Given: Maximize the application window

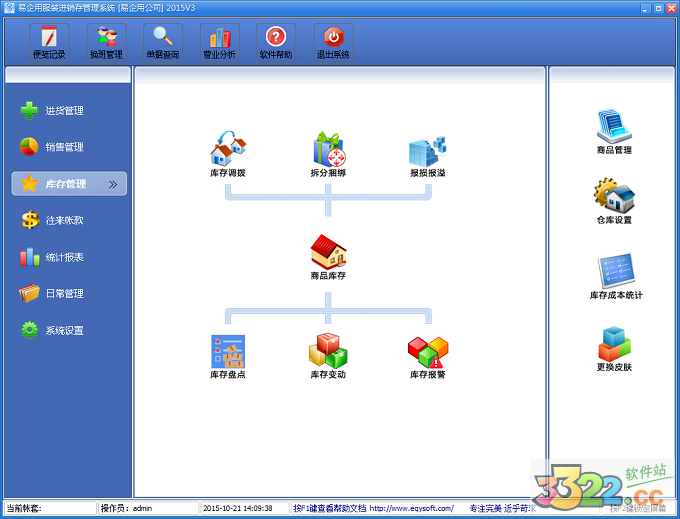Looking at the screenshot, I should coord(658,8).
